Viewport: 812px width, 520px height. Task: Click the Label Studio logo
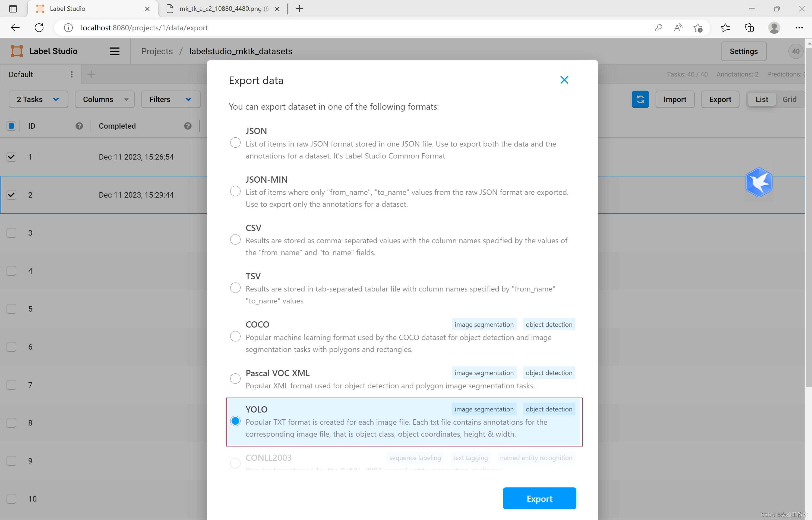(x=17, y=51)
